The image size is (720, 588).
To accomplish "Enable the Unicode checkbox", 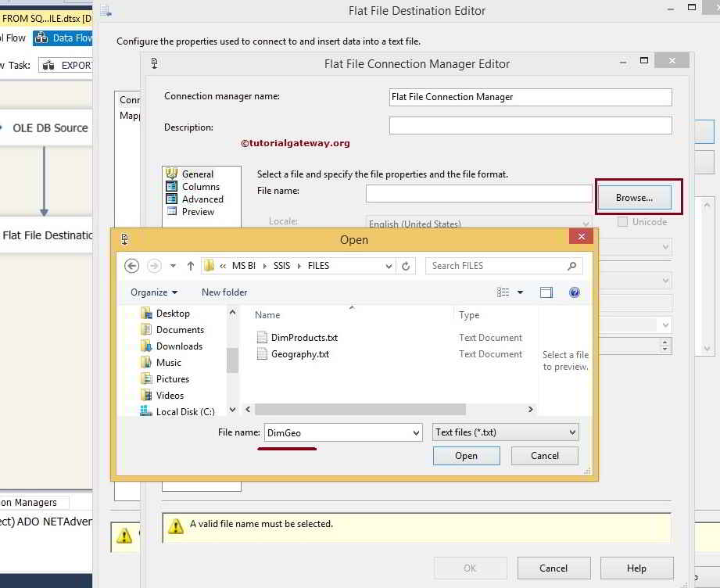I will tap(623, 222).
